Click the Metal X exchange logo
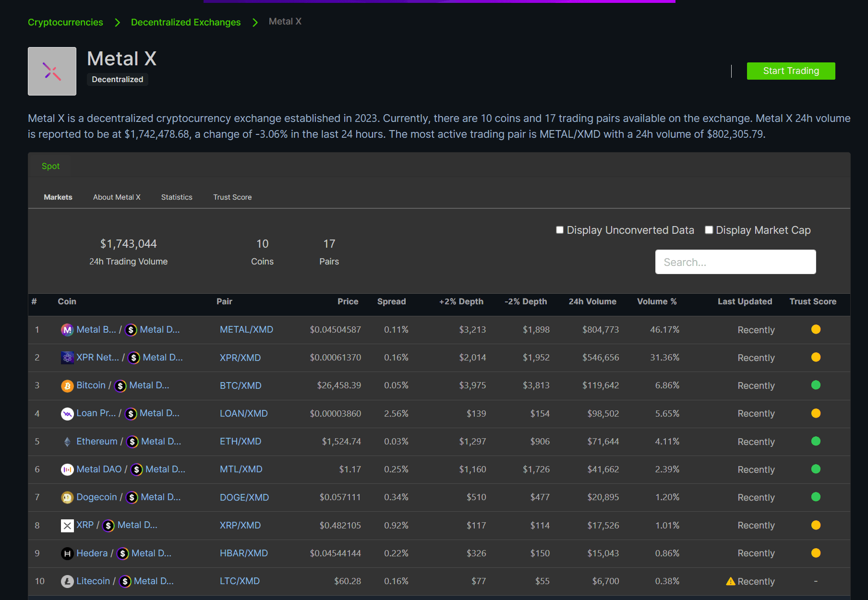The height and width of the screenshot is (600, 868). click(x=52, y=71)
